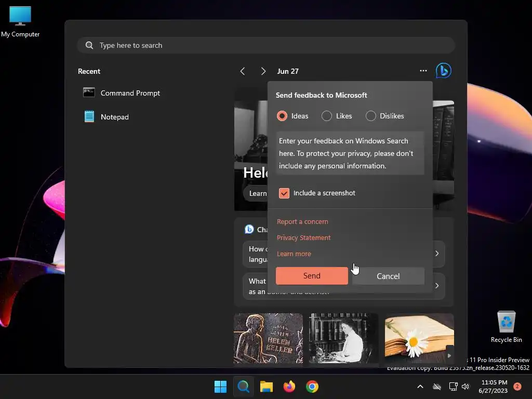Click the Search icon on the taskbar

pyautogui.click(x=243, y=387)
